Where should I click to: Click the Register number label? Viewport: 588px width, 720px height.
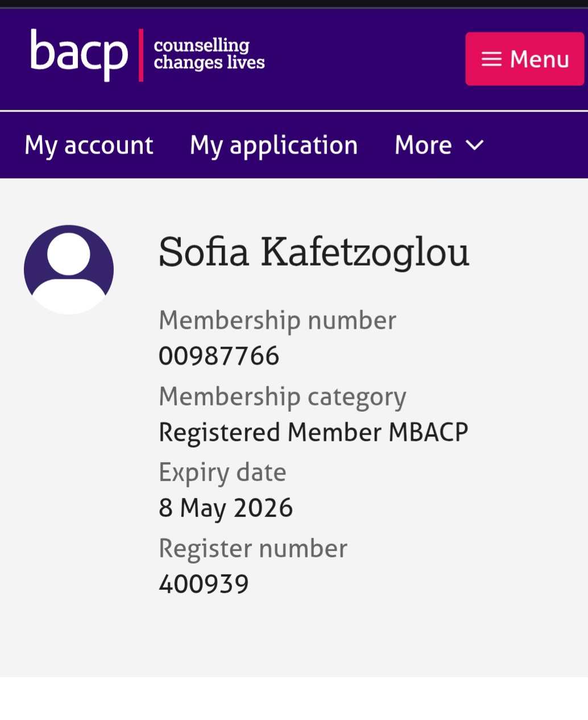(x=252, y=548)
